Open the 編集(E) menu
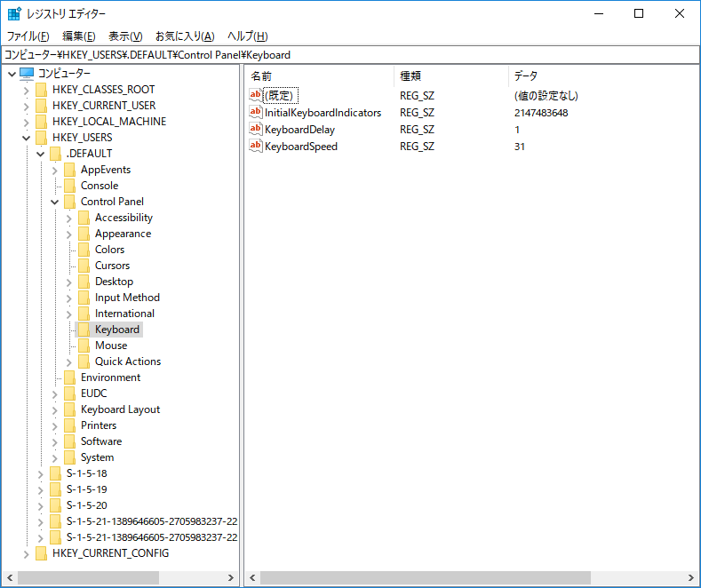 tap(79, 36)
